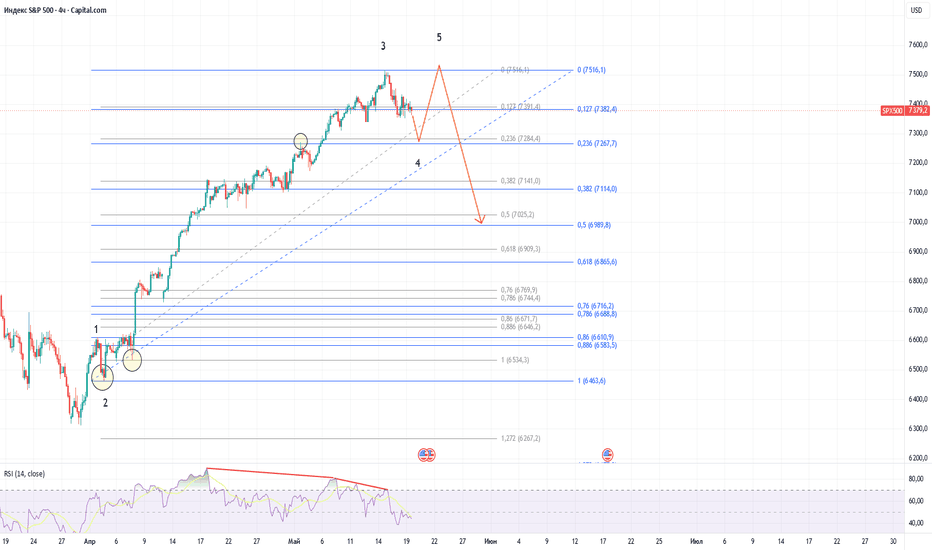Image resolution: width=932 pixels, height=550 pixels.
Task: Click the chart title Индекс S&P 500 · 4ч · Capital.com
Action: 55,10
